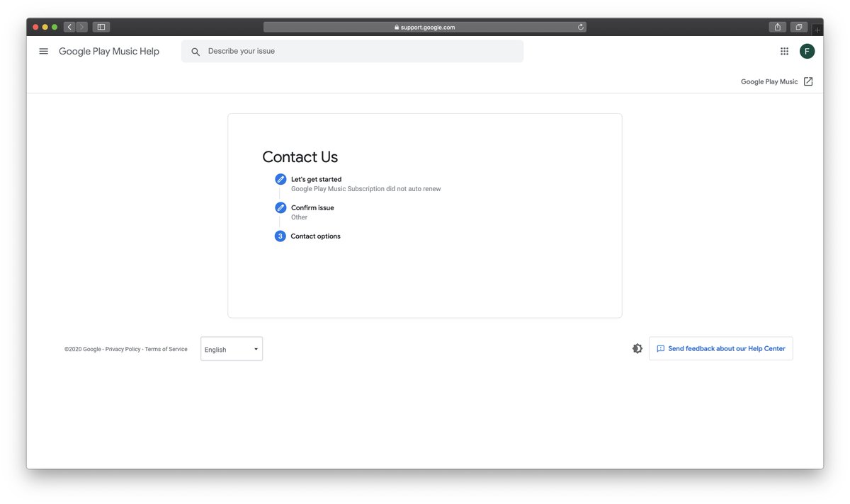Click the Let's get started label
This screenshot has width=850, height=504.
point(316,180)
